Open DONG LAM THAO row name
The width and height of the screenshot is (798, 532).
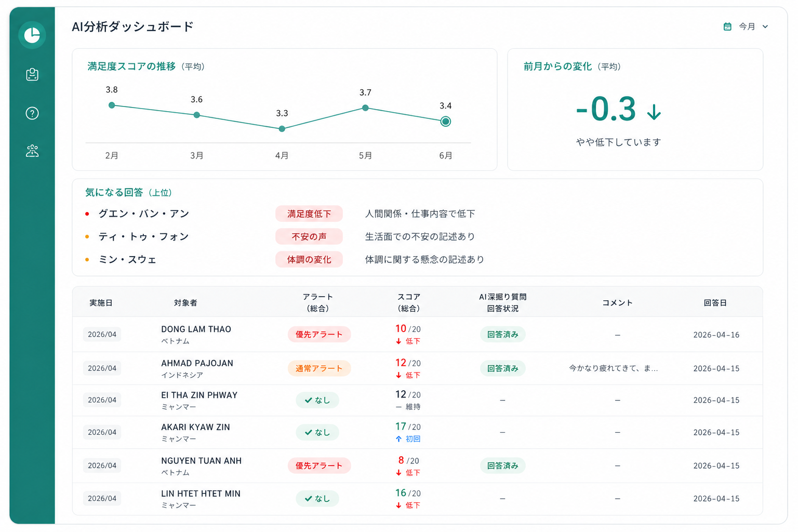(x=196, y=329)
